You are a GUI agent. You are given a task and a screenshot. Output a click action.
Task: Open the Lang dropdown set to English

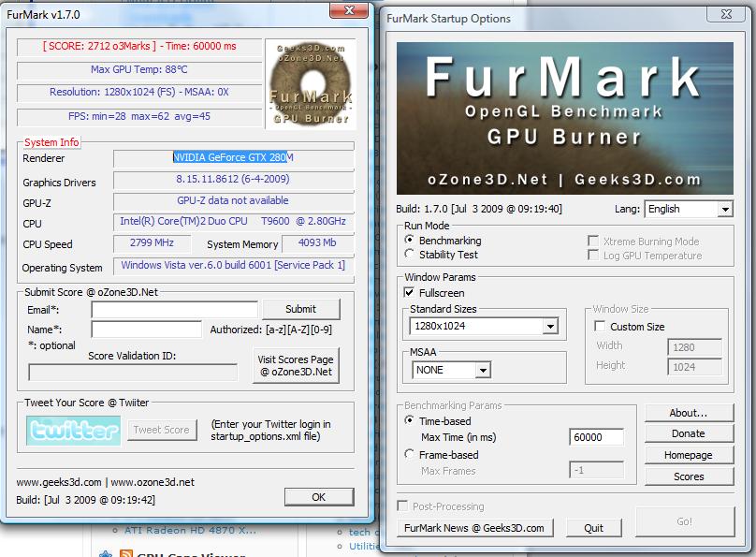(x=689, y=209)
